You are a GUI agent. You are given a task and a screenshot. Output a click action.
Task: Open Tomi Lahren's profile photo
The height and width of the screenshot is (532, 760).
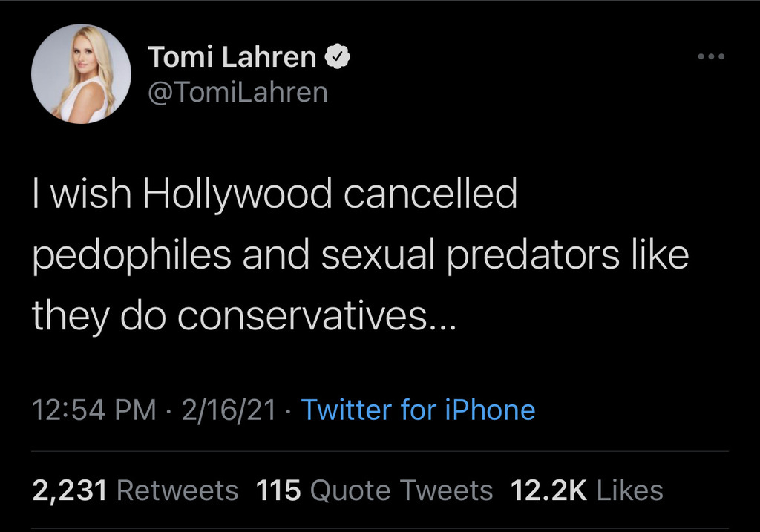81,73
